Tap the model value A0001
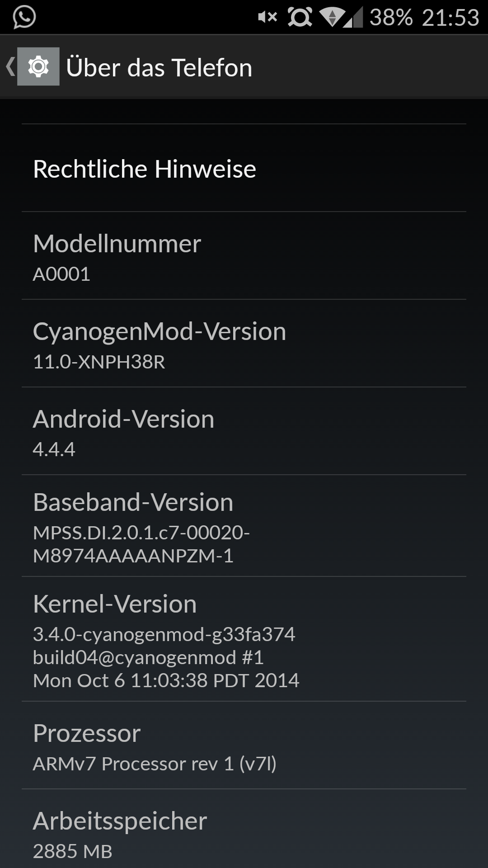The height and width of the screenshot is (868, 488). pos(61,274)
